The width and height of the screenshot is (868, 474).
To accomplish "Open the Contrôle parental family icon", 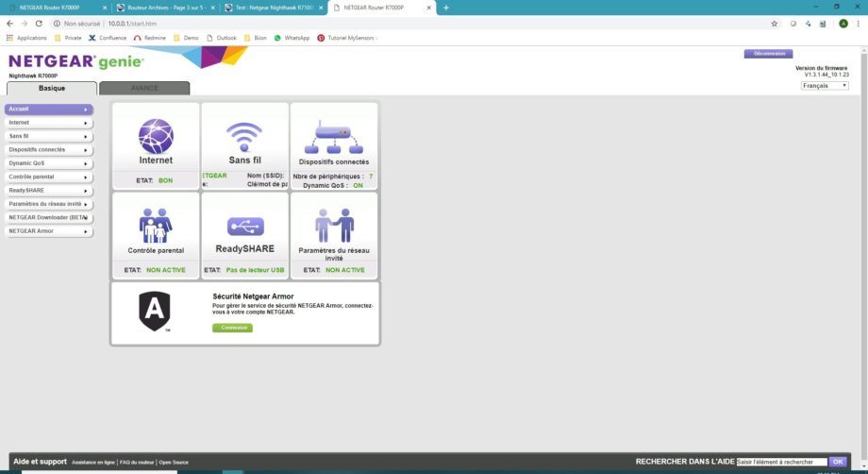I will coord(156,226).
